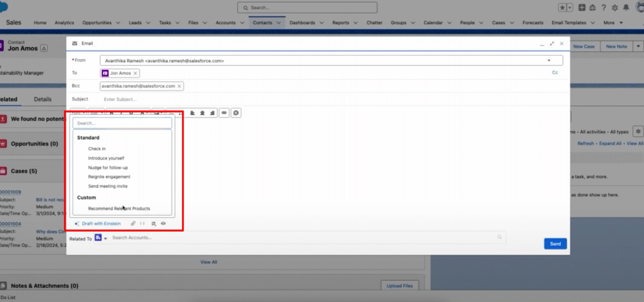The image size is (644, 302).
Task: Open the activity filter gear icon
Action: tap(638, 131)
